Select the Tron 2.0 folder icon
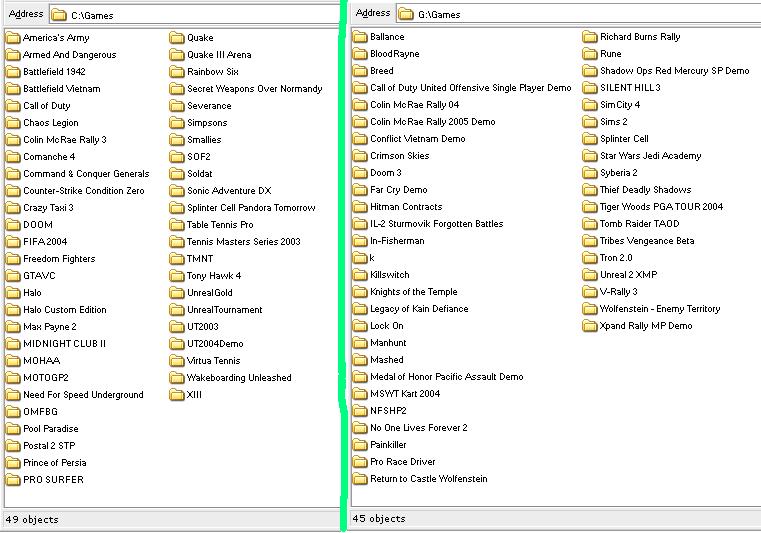 pos(590,258)
